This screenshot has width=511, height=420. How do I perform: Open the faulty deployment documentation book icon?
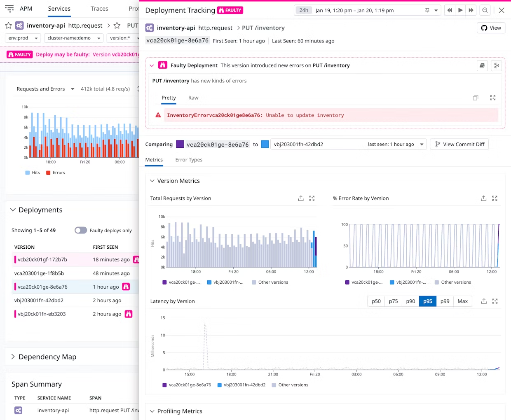point(482,65)
